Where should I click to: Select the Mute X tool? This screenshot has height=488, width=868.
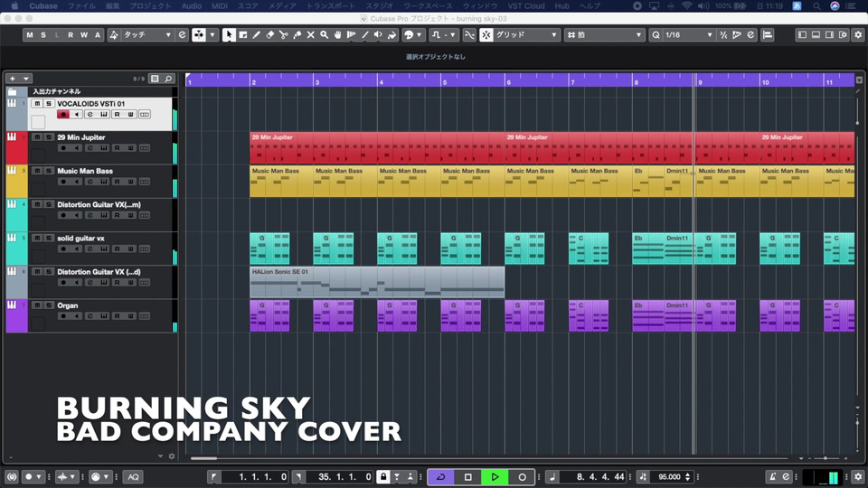coord(310,35)
